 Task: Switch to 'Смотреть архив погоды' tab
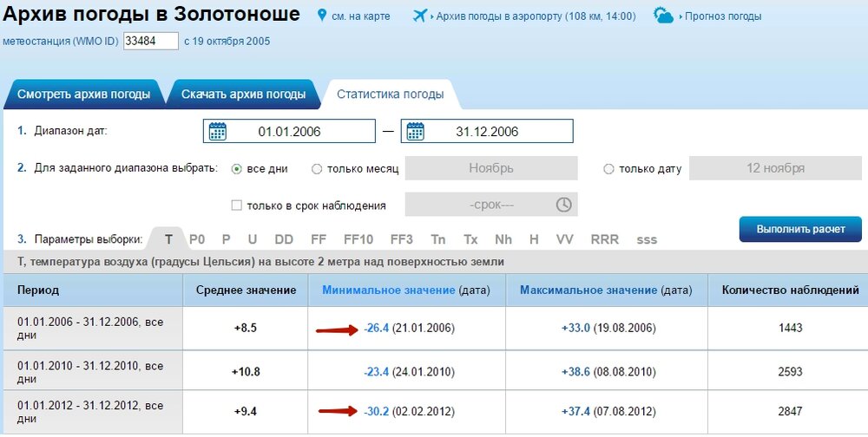click(83, 94)
